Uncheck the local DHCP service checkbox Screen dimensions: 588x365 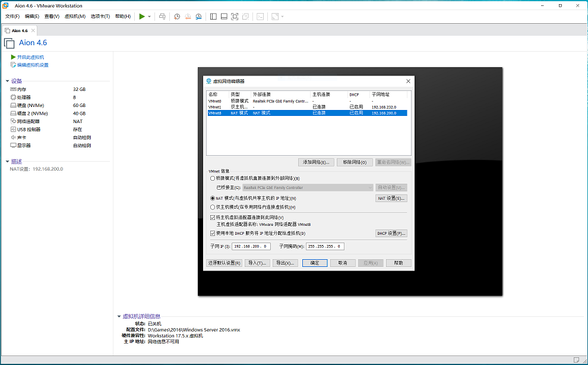[213, 234]
